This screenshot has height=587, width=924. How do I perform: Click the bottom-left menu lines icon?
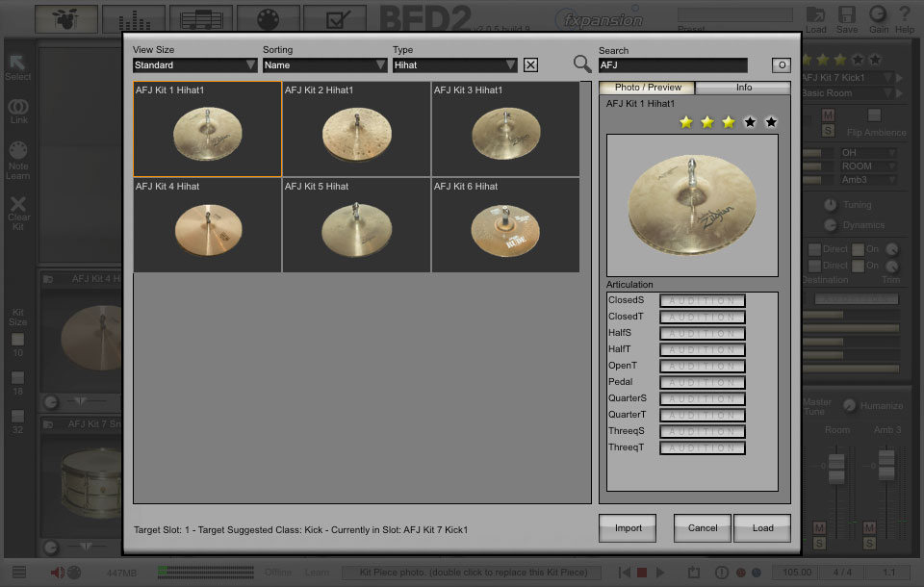19,572
